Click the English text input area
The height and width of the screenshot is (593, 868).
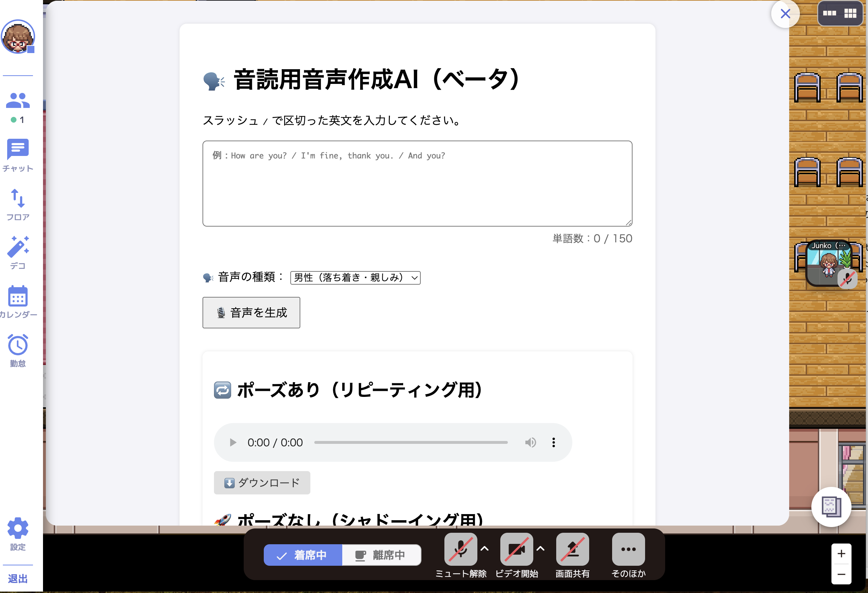coord(417,184)
